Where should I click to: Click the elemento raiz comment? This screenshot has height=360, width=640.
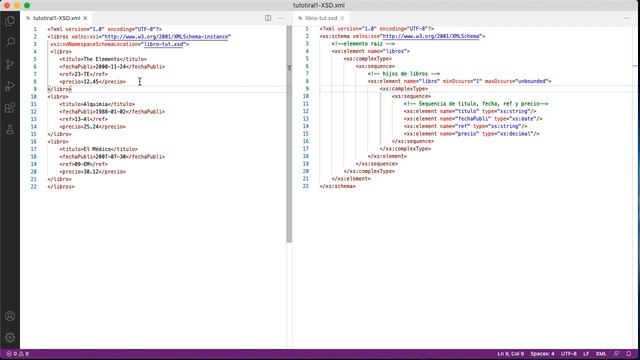[x=363, y=44]
